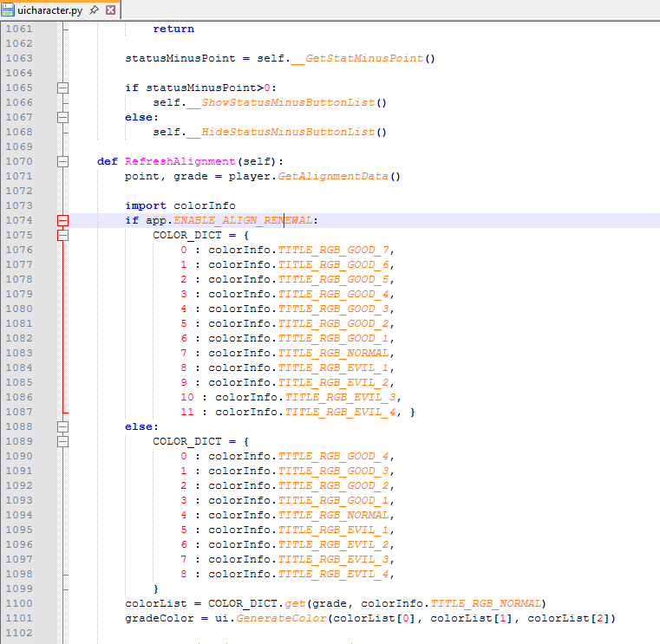
Task: Collapse the fold at line 1065
Action: 62,88
